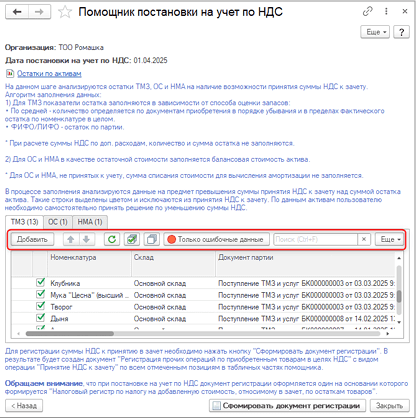The image size is (417, 420).
Task: Refresh the table with green arrow icon
Action: click(x=112, y=239)
